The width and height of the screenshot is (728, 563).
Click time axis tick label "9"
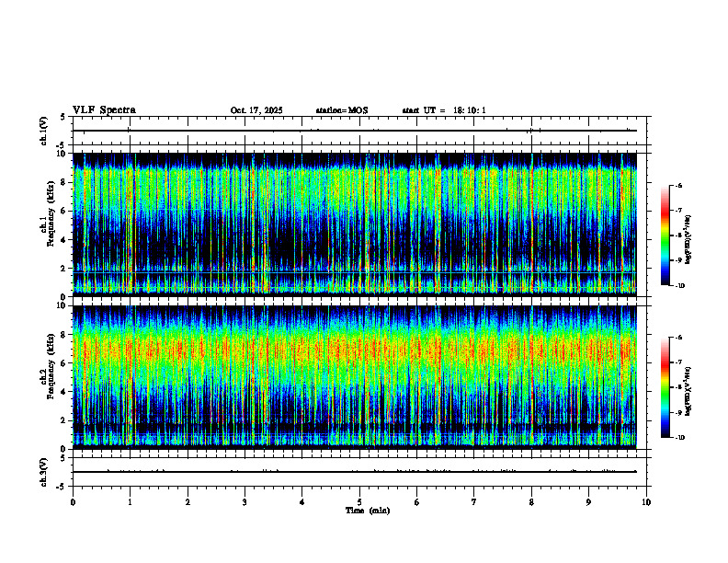tap(588, 502)
